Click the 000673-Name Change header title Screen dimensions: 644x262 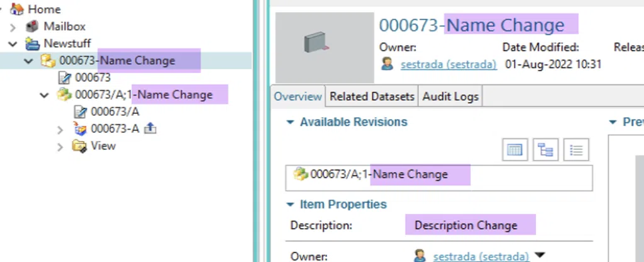click(x=472, y=25)
